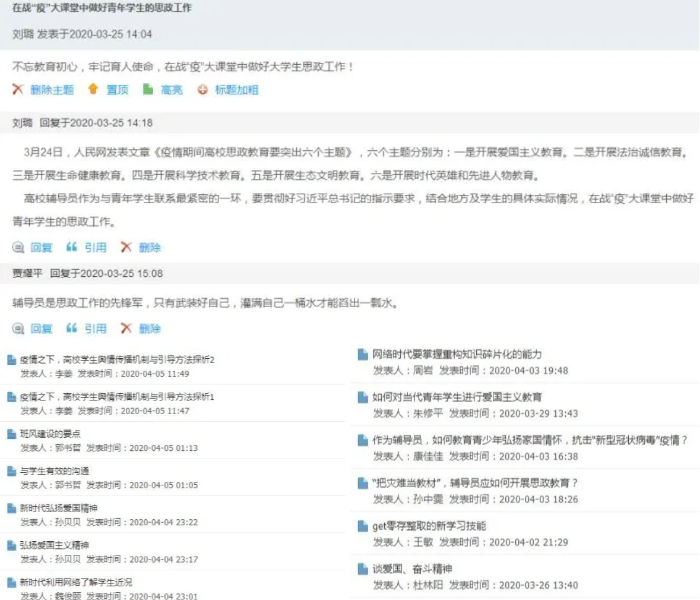Click the orange 置顶 pin-to-top arrow icon

coord(93,90)
